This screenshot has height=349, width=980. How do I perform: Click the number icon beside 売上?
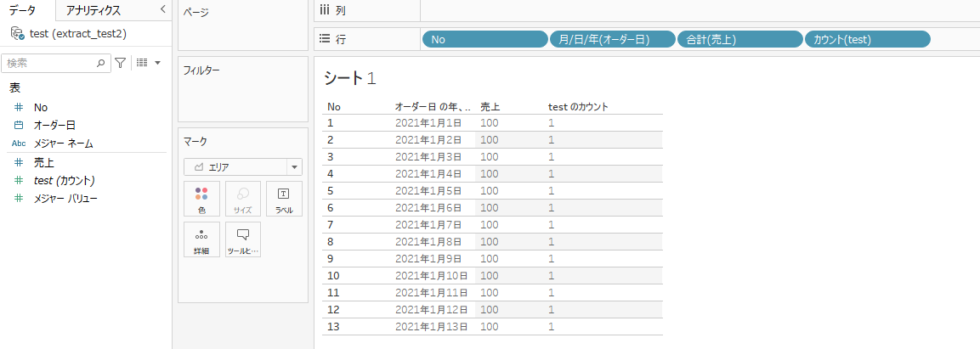point(19,162)
